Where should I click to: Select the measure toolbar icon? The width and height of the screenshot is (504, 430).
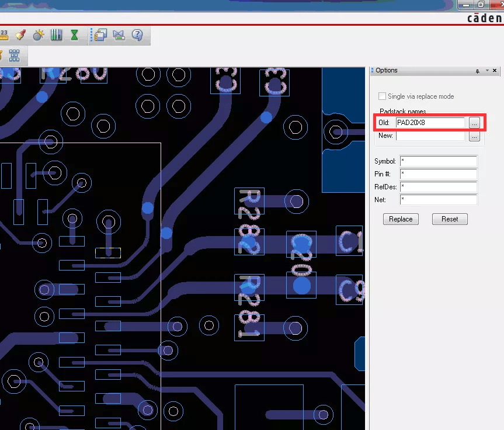[x=5, y=35]
